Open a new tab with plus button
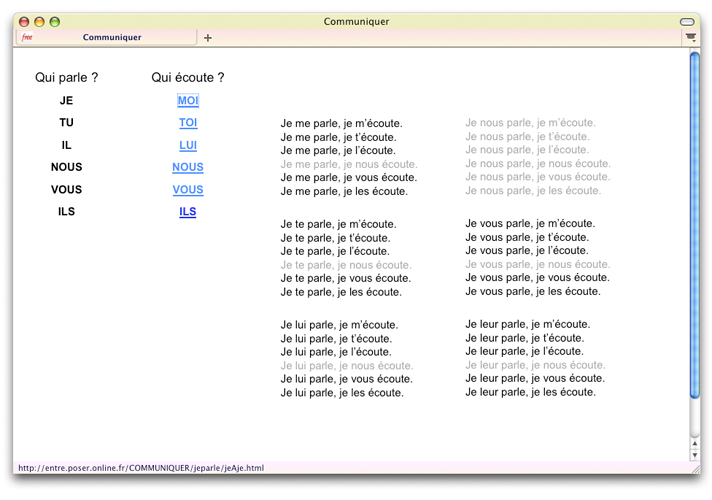Viewport: 712px width, 500px height. (x=208, y=38)
